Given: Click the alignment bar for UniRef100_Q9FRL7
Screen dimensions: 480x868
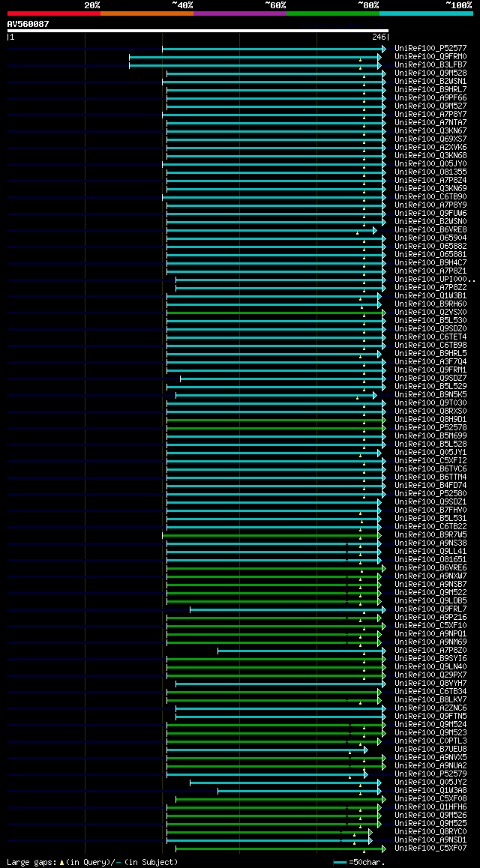Looking at the screenshot, I should [287, 609].
